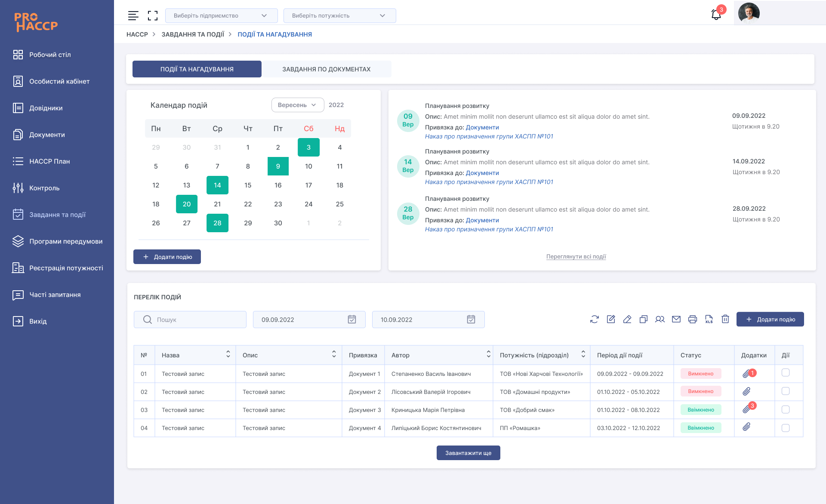Open HACCP План in the sidebar
This screenshot has height=504, width=826.
tap(49, 161)
